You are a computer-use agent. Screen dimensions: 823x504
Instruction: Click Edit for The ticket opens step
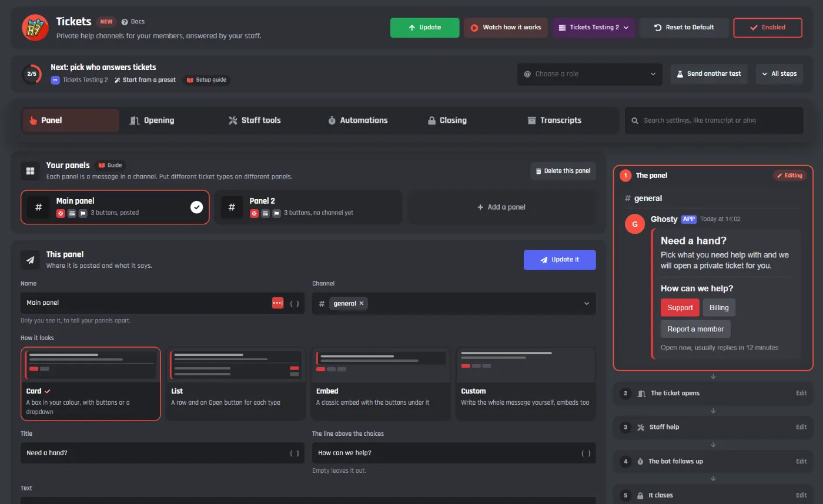801,393
